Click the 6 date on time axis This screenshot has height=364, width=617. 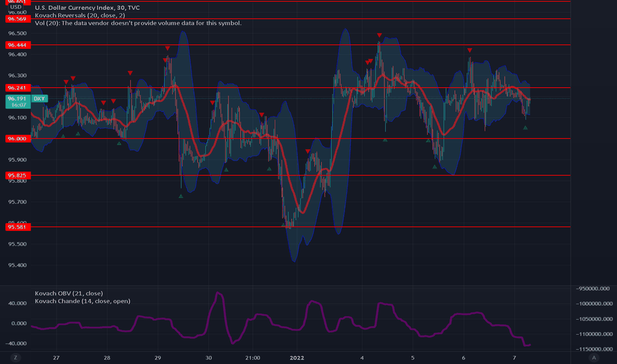pyautogui.click(x=463, y=357)
